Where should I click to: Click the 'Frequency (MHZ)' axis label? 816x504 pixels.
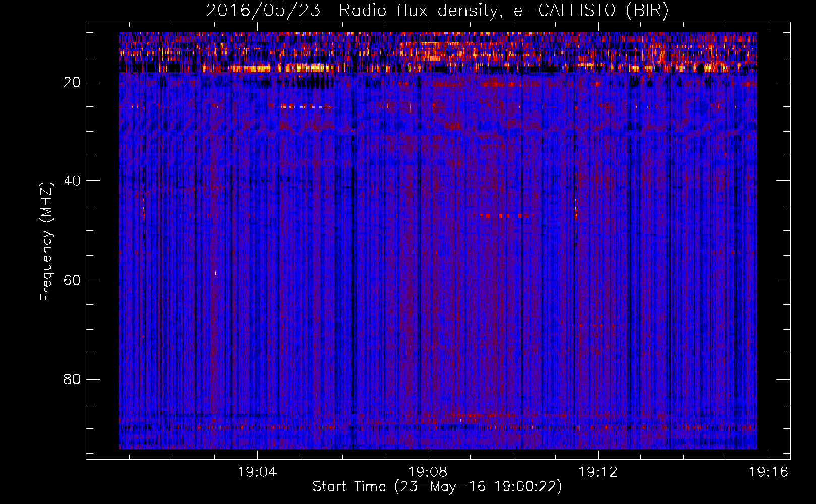(x=46, y=242)
